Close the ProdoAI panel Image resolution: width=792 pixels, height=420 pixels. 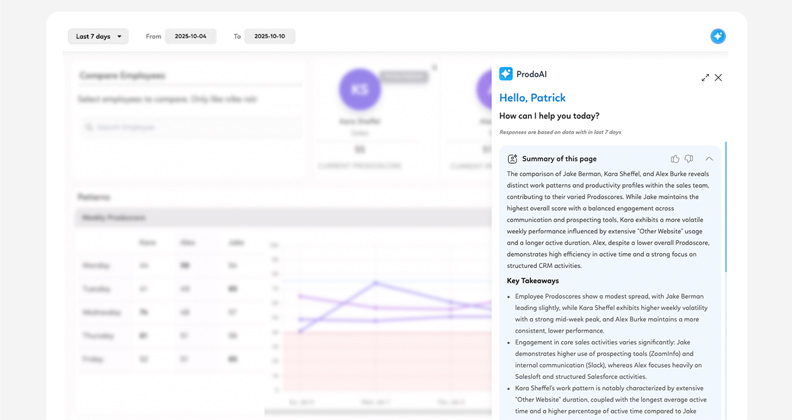tap(718, 78)
